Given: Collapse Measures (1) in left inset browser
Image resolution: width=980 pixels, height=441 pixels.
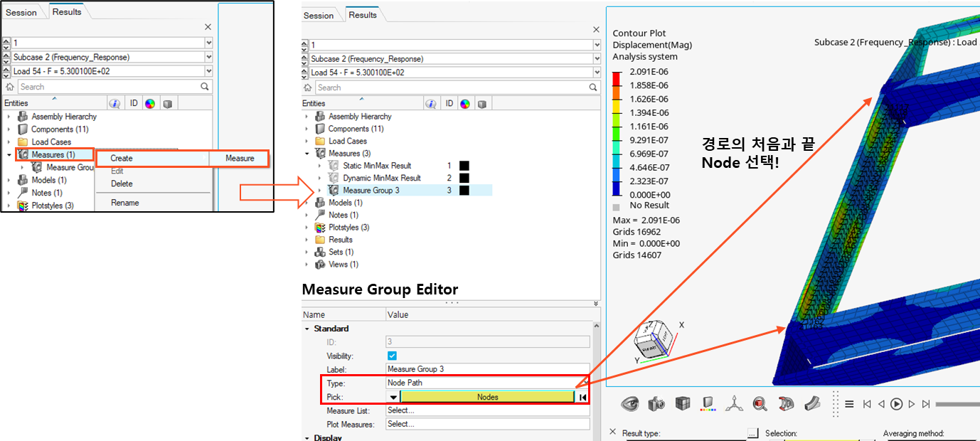Looking at the screenshot, I should click(9, 154).
